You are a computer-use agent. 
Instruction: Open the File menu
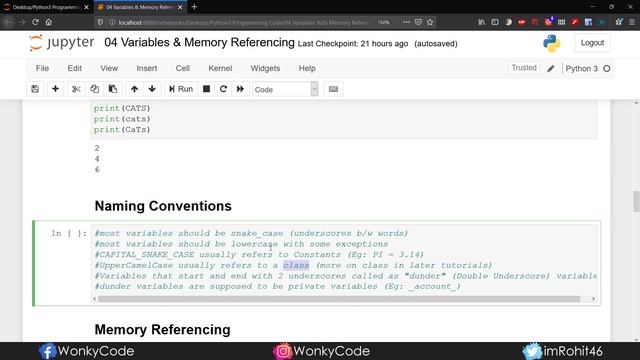(42, 68)
